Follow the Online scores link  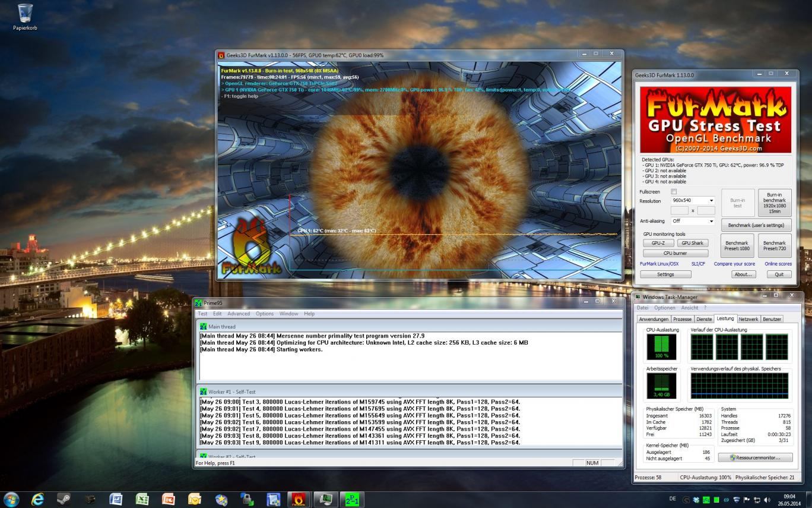pyautogui.click(x=778, y=264)
